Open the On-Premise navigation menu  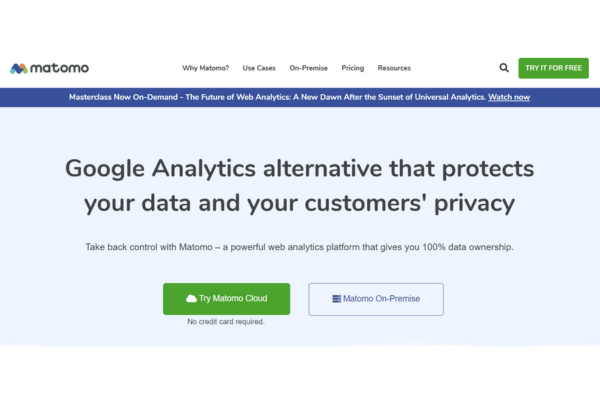308,68
